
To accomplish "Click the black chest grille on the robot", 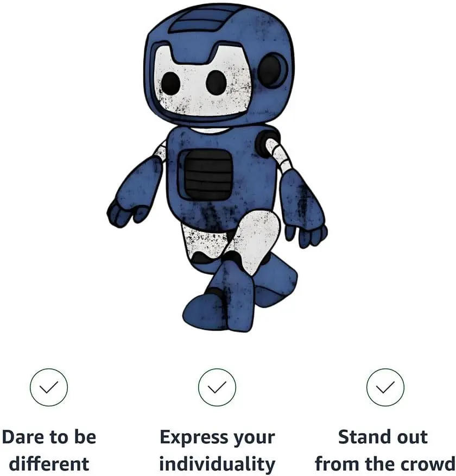I will click(x=208, y=175).
